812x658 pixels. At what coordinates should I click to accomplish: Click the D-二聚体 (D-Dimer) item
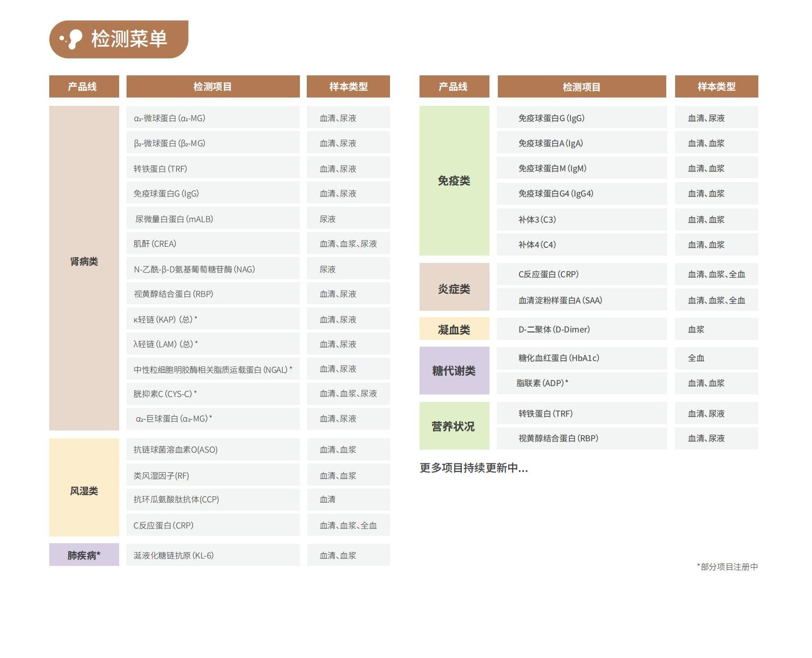[554, 329]
